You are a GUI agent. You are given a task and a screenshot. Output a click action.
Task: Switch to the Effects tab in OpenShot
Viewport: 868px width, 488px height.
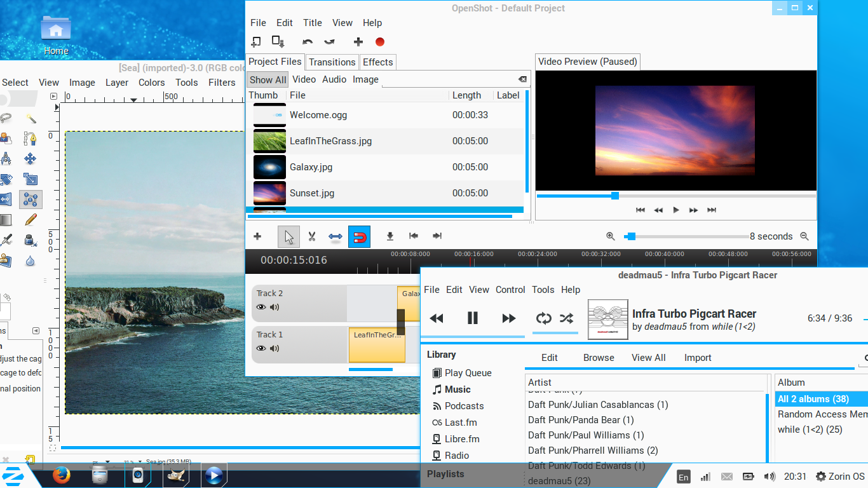[x=377, y=62]
